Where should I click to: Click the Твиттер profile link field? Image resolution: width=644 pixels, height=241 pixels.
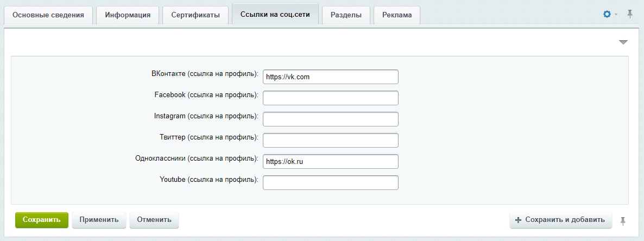coord(331,141)
